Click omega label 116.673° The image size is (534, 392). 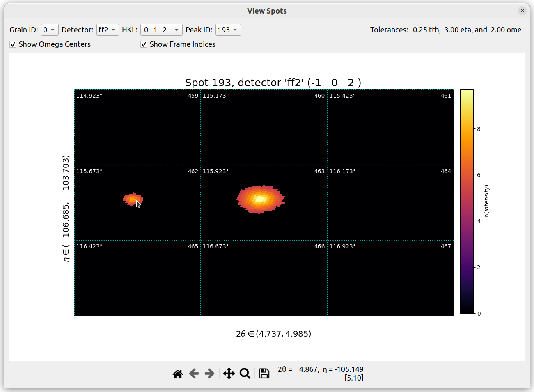tap(215, 246)
